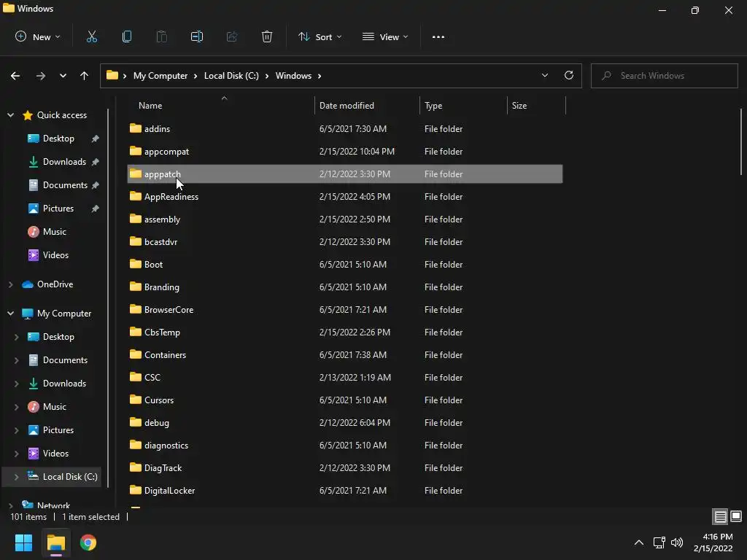Viewport: 747px width, 560px height.
Task: Select the appcompat folder
Action: [345, 152]
